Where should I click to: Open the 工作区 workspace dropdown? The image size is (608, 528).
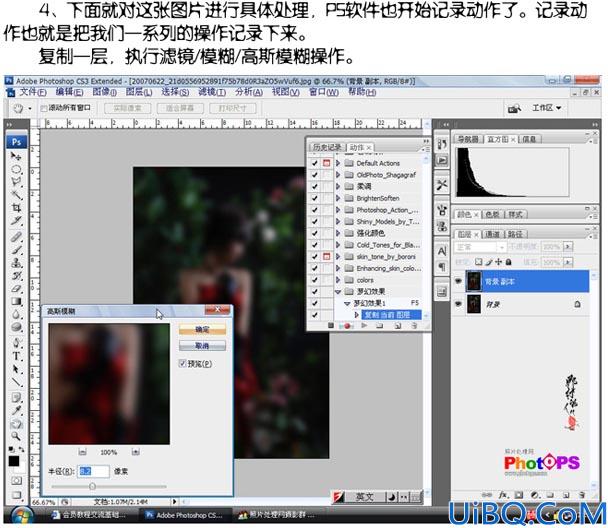tap(546, 108)
